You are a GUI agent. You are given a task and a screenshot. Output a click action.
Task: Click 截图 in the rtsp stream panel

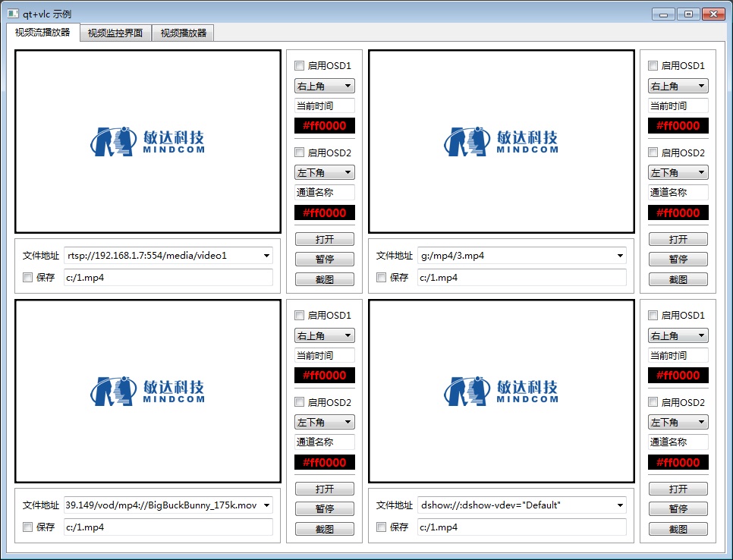coord(325,279)
